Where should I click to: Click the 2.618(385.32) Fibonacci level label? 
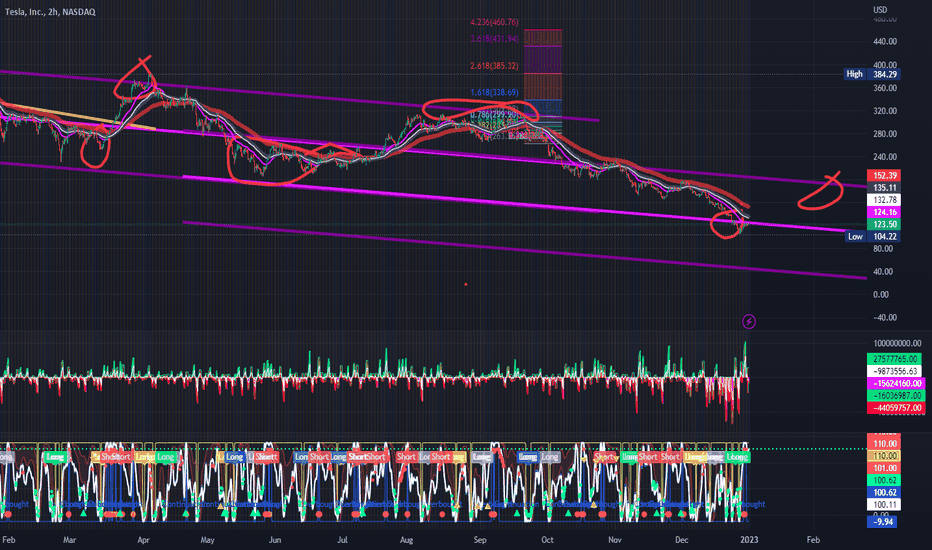pyautogui.click(x=495, y=66)
